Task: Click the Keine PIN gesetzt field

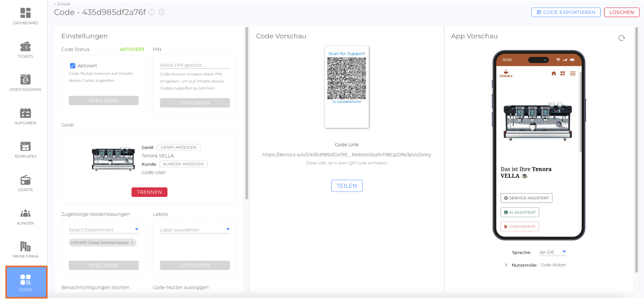Action: coord(195,65)
